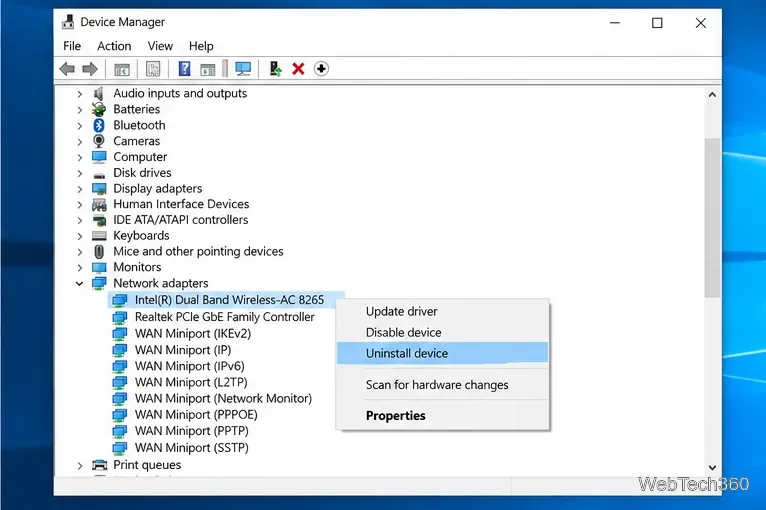
Task: Maximize the Device Manager window
Action: 657,23
